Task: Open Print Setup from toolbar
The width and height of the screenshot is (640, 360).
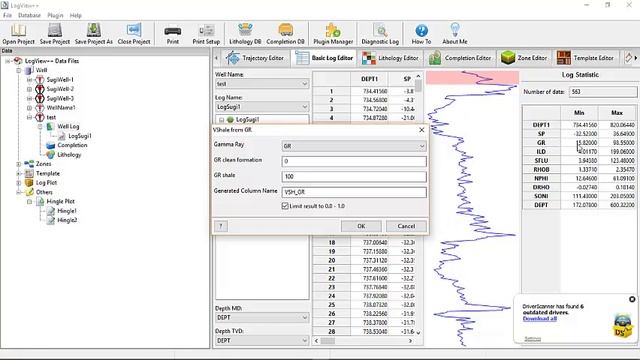Action: coord(206,33)
